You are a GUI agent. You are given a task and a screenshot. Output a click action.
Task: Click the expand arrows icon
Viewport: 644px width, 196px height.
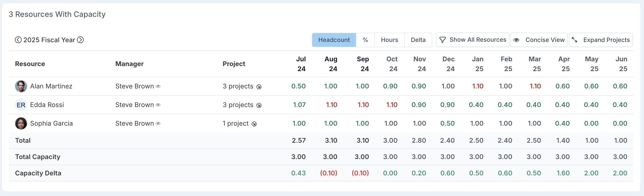(575, 40)
